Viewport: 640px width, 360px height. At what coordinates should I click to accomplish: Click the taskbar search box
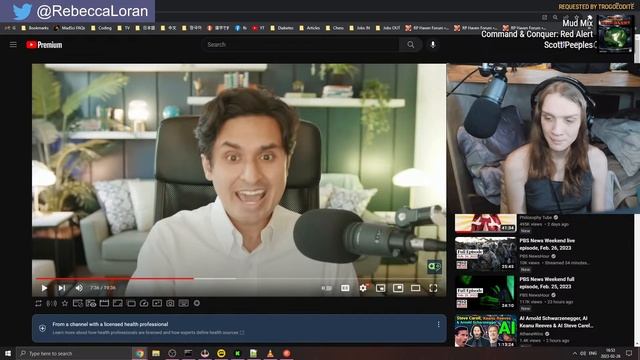tap(73, 353)
